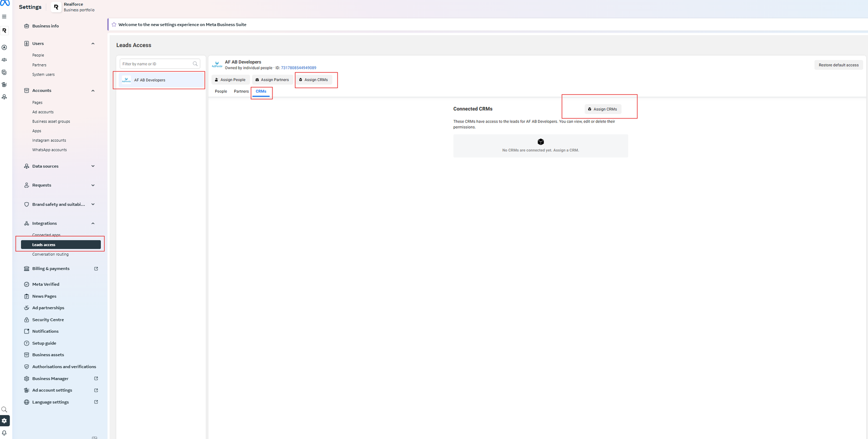This screenshot has width=868, height=439.
Task: Switch to the People tab
Action: coord(221,91)
